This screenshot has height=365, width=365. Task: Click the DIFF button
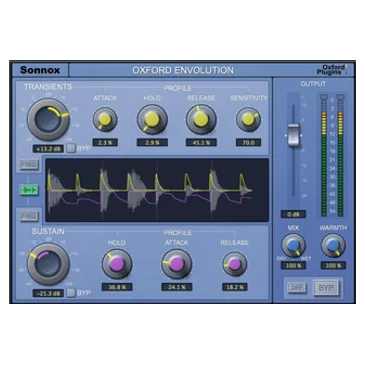297,288
